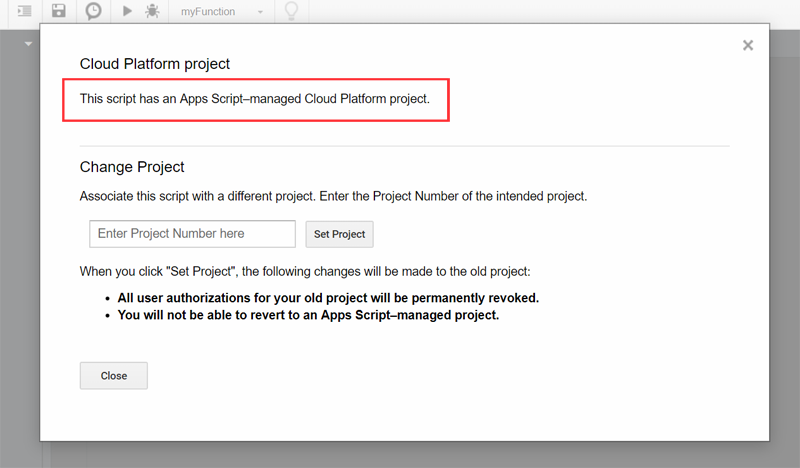Viewport: 800px width, 468px height.
Task: Click the horizontal divider above Change Project
Action: click(x=404, y=146)
